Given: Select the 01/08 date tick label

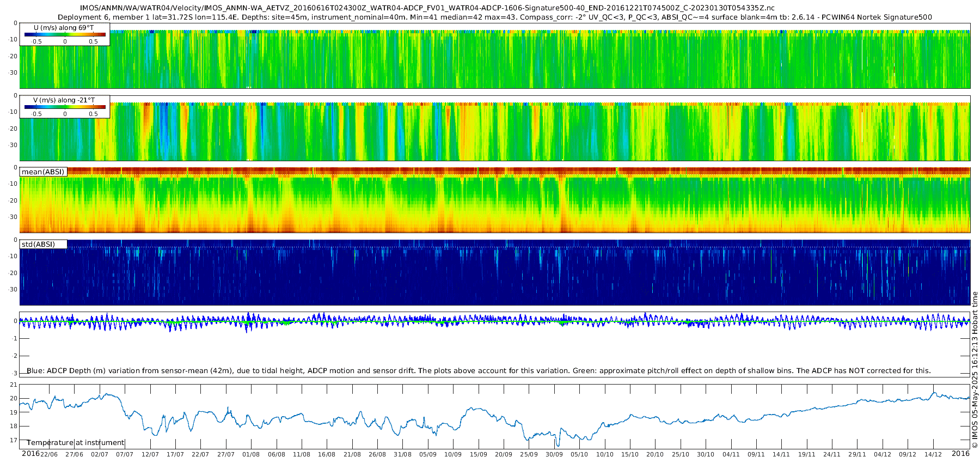Looking at the screenshot, I should point(251,455).
